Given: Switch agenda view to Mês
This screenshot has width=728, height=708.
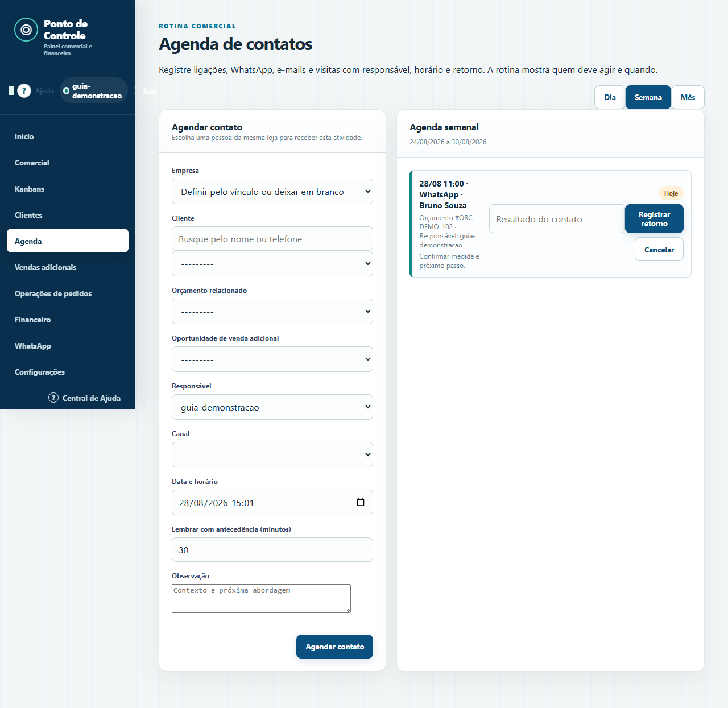Looking at the screenshot, I should [x=688, y=97].
